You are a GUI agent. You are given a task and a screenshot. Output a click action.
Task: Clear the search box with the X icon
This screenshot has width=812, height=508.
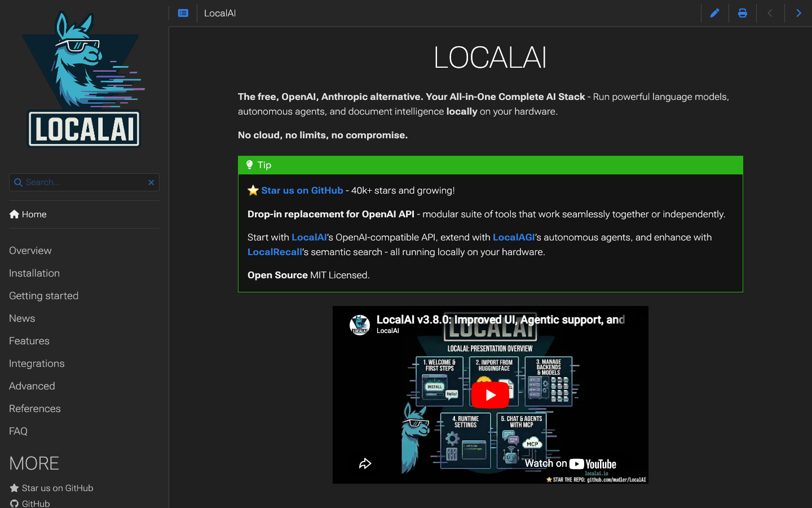pos(151,182)
